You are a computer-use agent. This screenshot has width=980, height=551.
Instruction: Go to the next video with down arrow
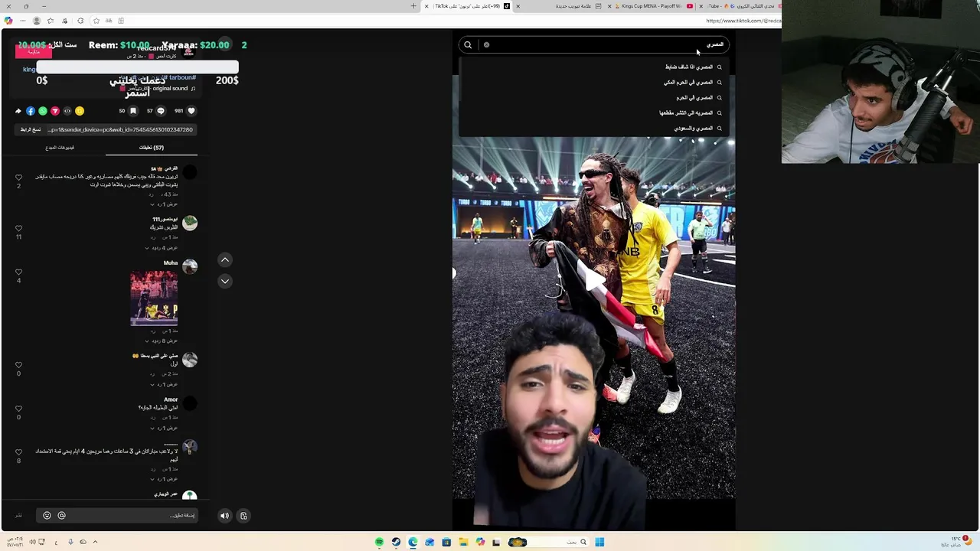tap(225, 281)
